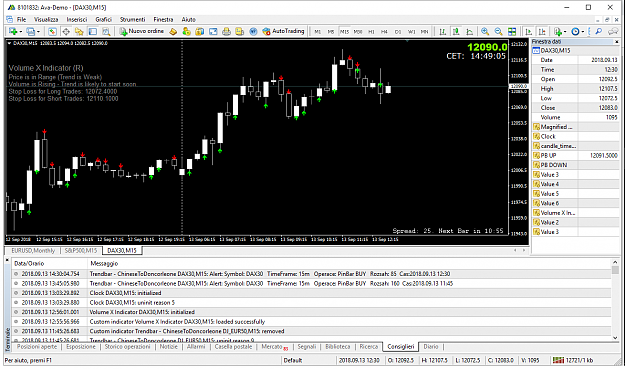Open the File menu
This screenshot has width=625, height=369.
click(21, 19)
